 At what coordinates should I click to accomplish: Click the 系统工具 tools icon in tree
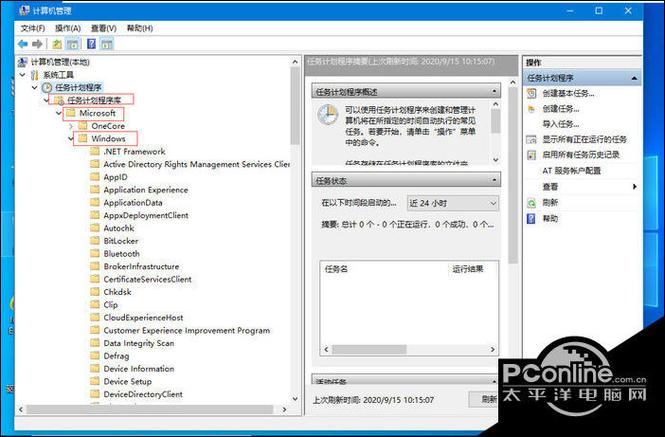tap(35, 75)
